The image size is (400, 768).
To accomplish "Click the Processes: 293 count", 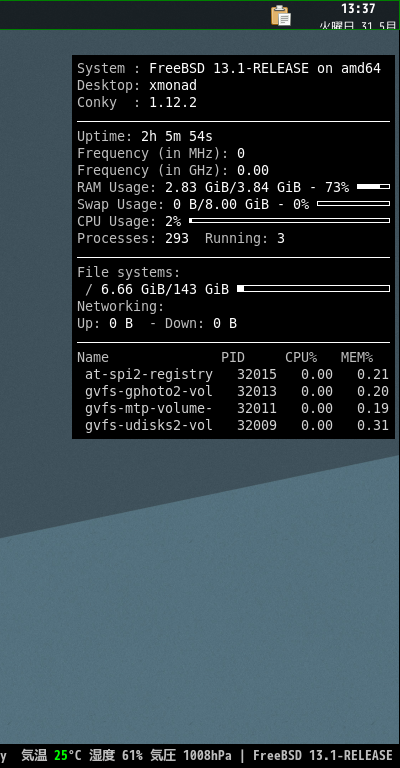I will click(133, 239).
